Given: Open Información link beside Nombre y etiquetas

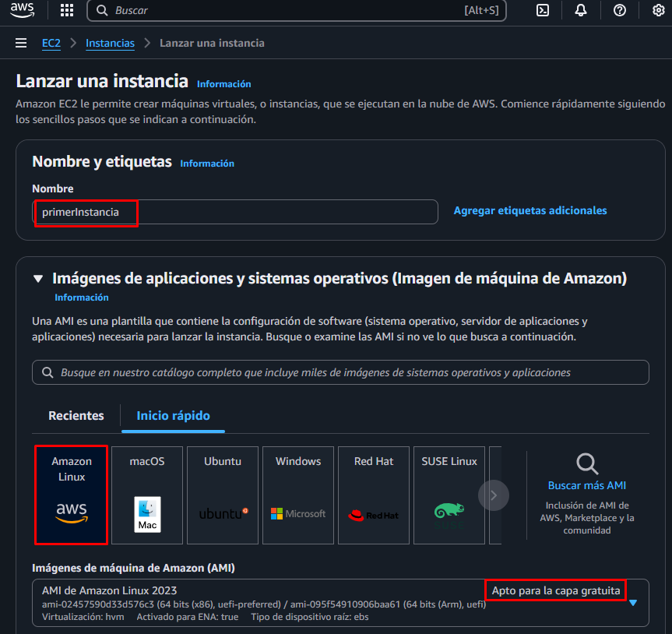Looking at the screenshot, I should click(207, 164).
